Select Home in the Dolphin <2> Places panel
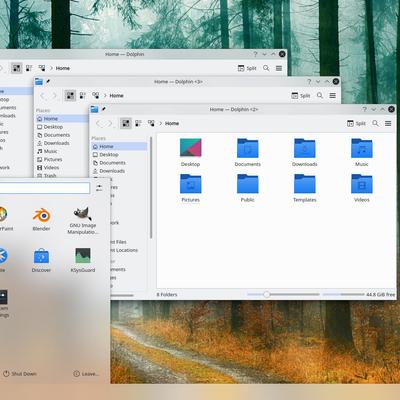This screenshot has width=400, height=400. tap(119, 146)
